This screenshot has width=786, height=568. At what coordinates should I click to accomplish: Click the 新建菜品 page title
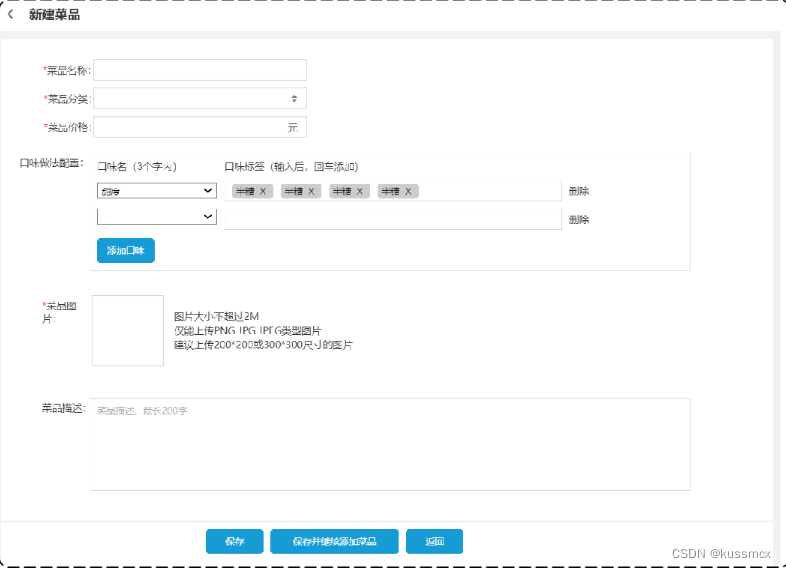tap(54, 15)
